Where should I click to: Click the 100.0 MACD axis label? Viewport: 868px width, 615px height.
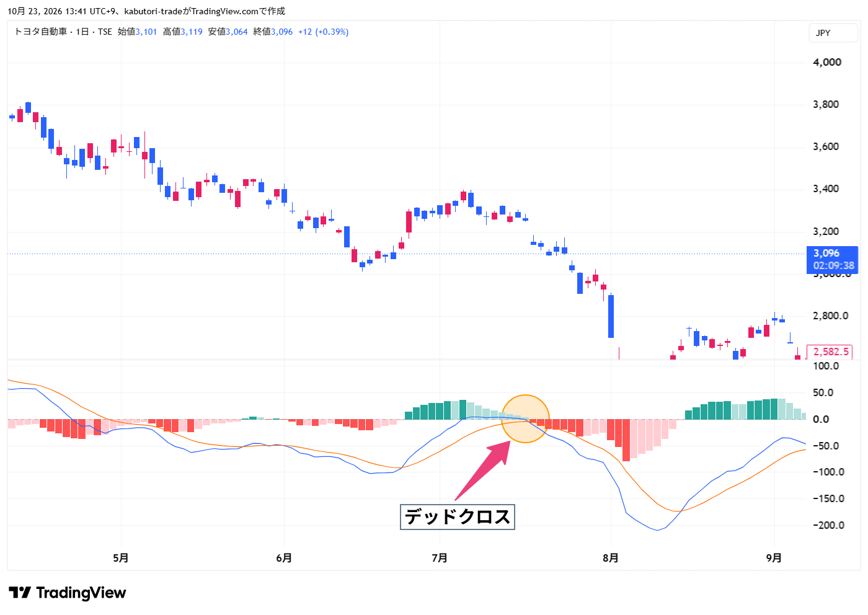pos(826,366)
